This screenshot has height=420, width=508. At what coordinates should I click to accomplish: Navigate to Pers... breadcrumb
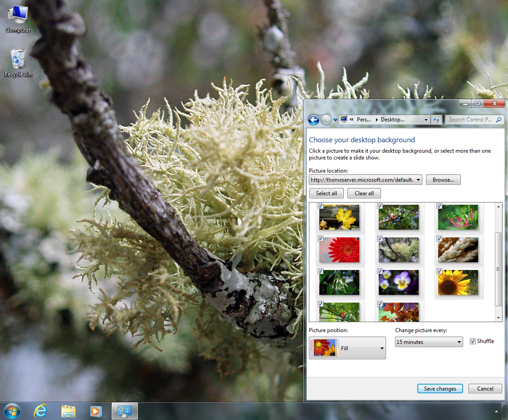(x=364, y=120)
